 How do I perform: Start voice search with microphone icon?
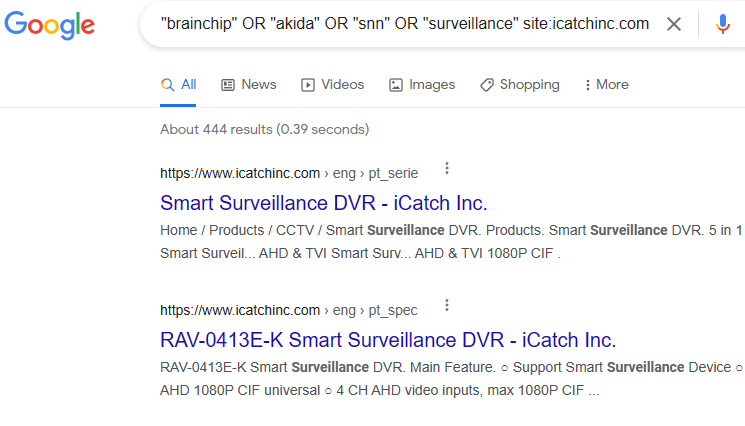pos(723,24)
